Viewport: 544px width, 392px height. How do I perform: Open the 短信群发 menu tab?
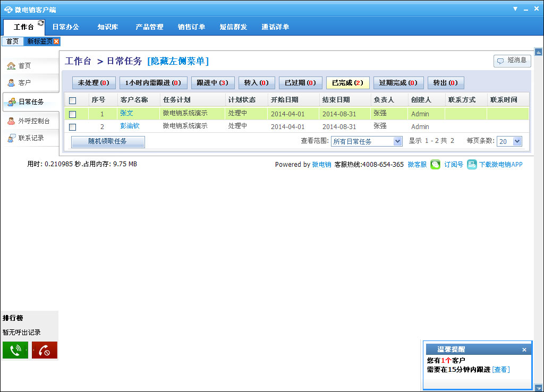tap(234, 27)
